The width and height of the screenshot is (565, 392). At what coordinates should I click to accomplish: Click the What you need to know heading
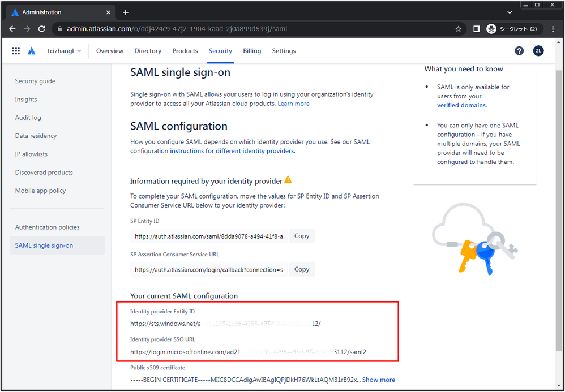[x=464, y=69]
